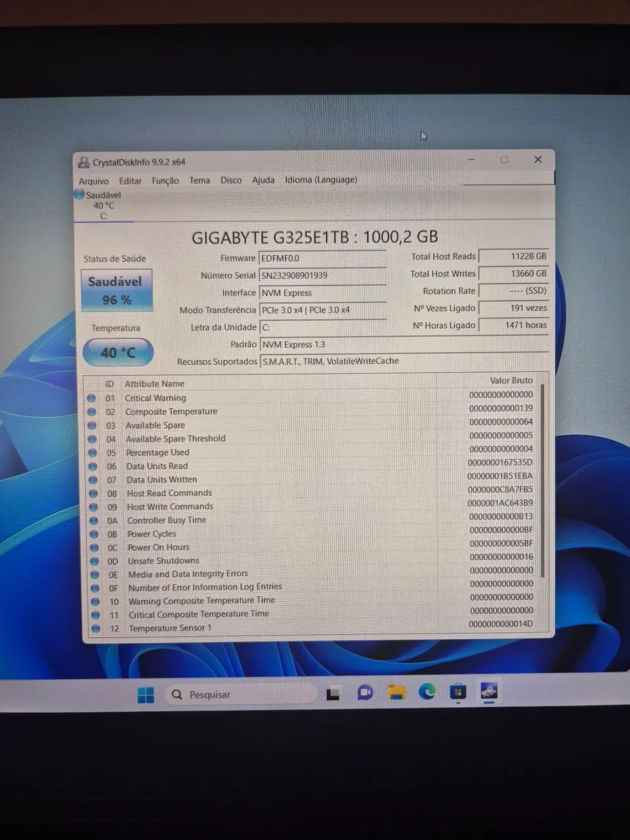Click the Interface field NVM Express

click(x=323, y=293)
